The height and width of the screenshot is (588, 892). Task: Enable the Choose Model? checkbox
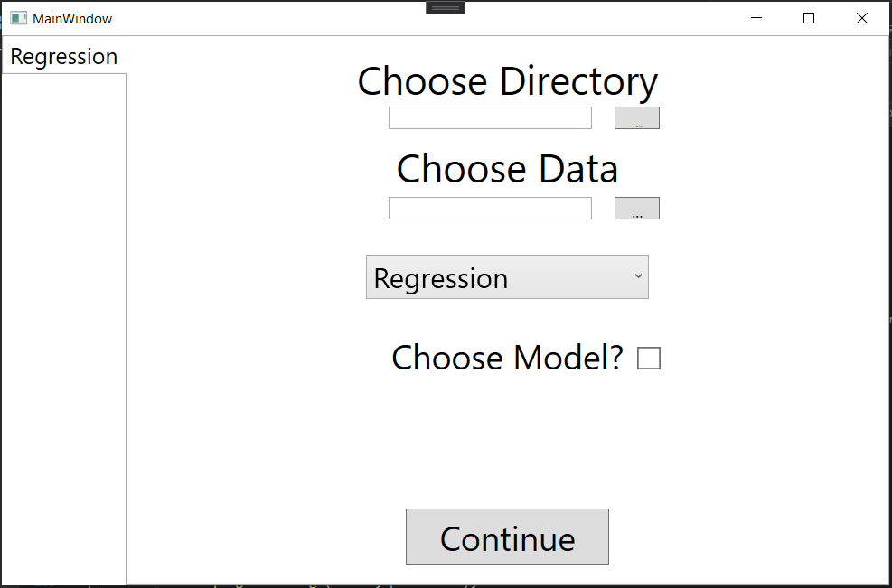point(649,359)
